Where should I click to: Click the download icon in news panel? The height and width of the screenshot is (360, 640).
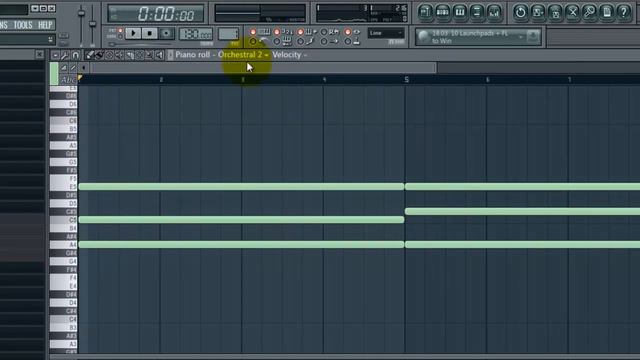pos(533,37)
